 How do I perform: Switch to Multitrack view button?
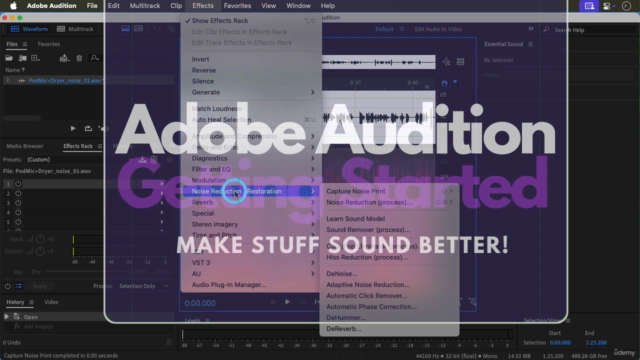[x=75, y=29]
